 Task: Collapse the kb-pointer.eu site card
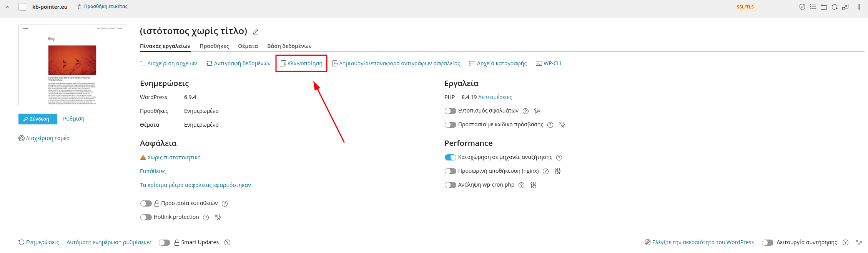click(x=8, y=7)
